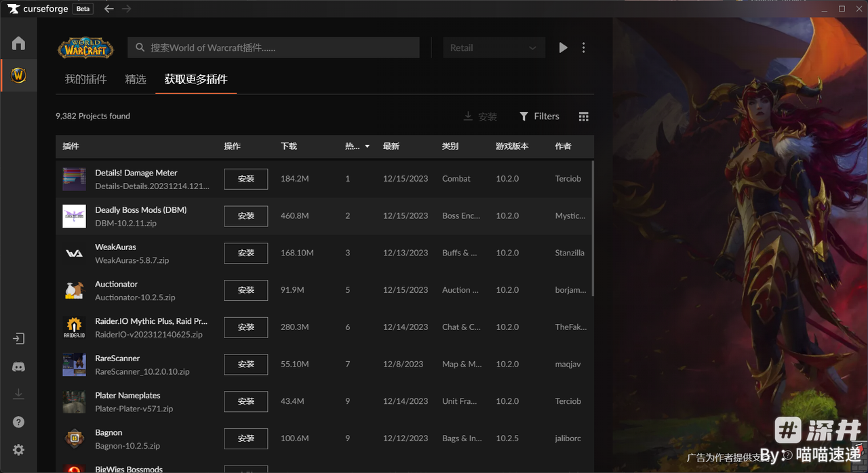
Task: Click the Play game triangle button
Action: (563, 47)
